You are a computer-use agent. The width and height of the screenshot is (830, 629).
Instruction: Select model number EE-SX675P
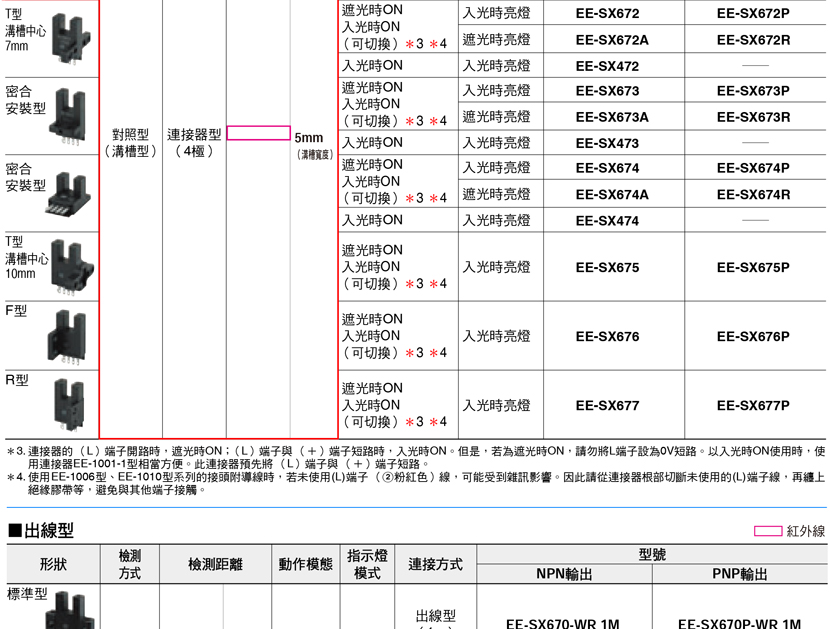[x=753, y=267]
